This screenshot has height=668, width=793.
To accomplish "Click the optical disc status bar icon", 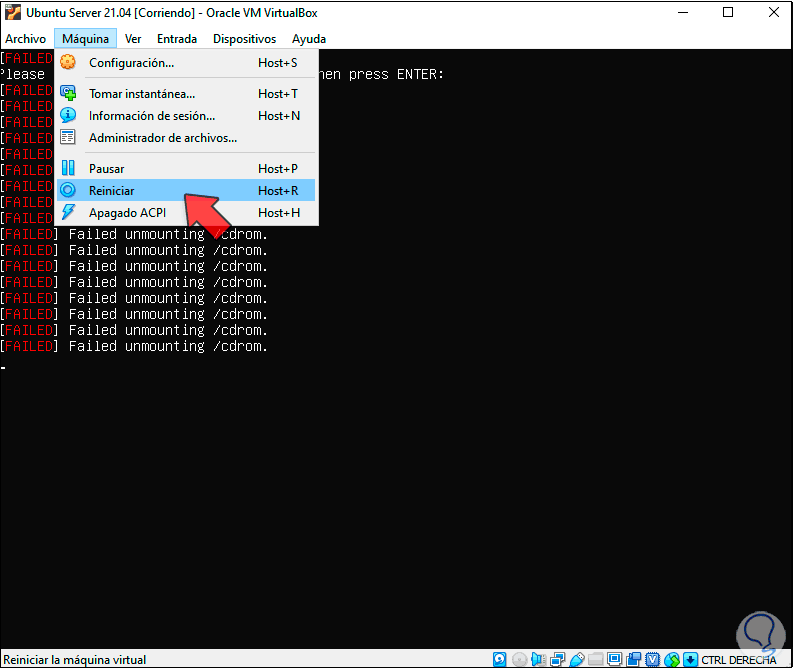I will coord(519,659).
